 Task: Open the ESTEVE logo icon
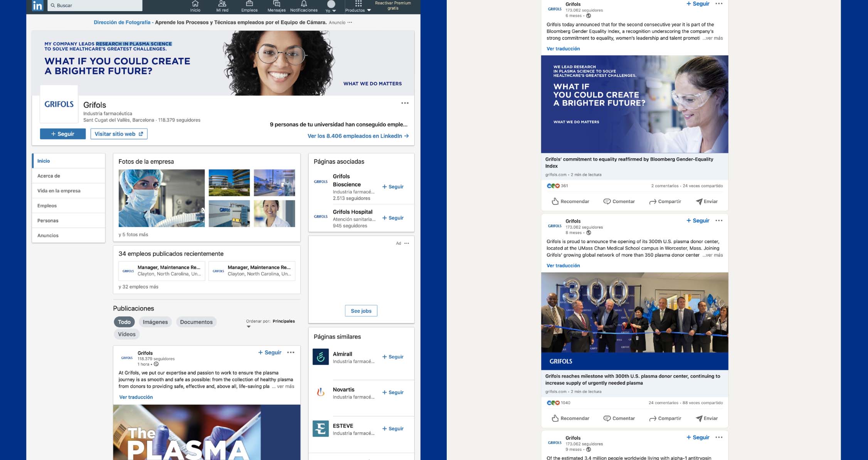[x=321, y=428]
